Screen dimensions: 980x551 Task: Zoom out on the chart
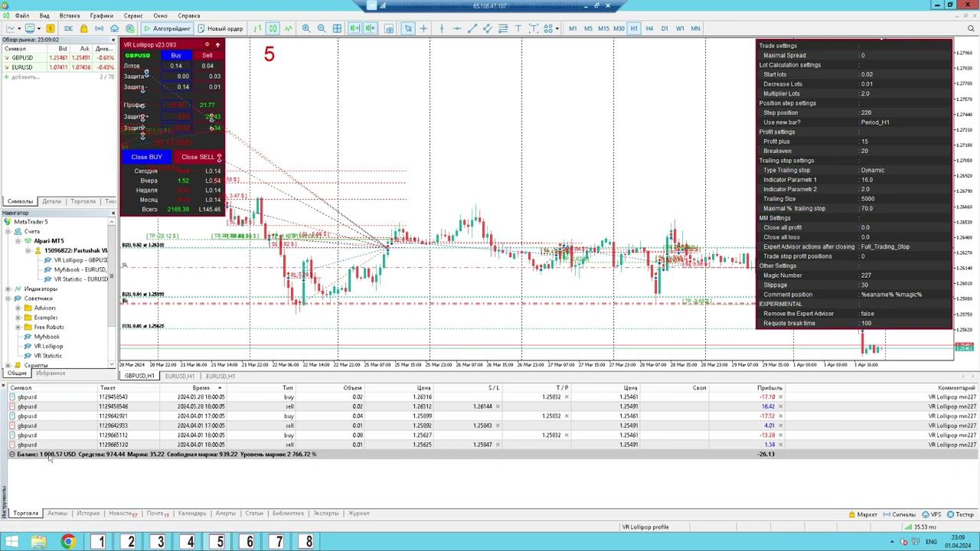[322, 28]
